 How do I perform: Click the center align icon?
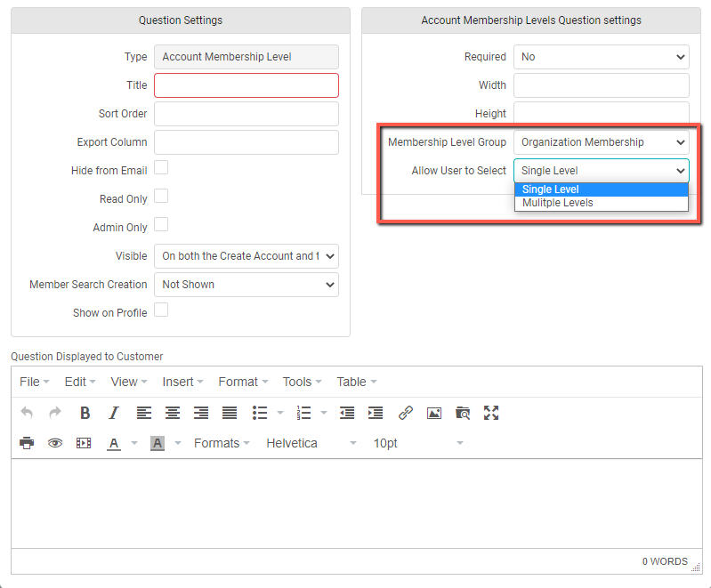tap(173, 413)
